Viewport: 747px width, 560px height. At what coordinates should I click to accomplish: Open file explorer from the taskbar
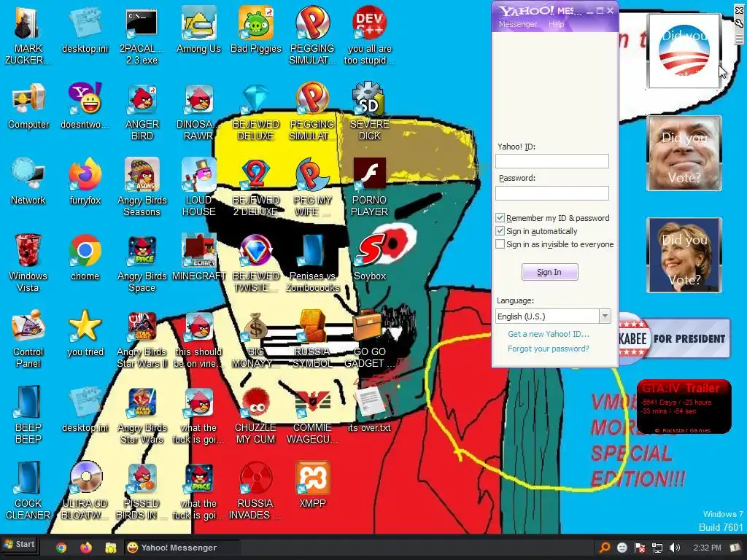(x=111, y=548)
